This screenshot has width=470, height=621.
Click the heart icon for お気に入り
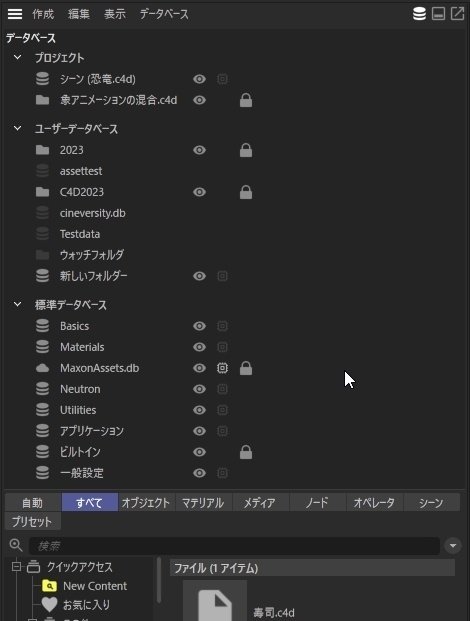(49, 605)
